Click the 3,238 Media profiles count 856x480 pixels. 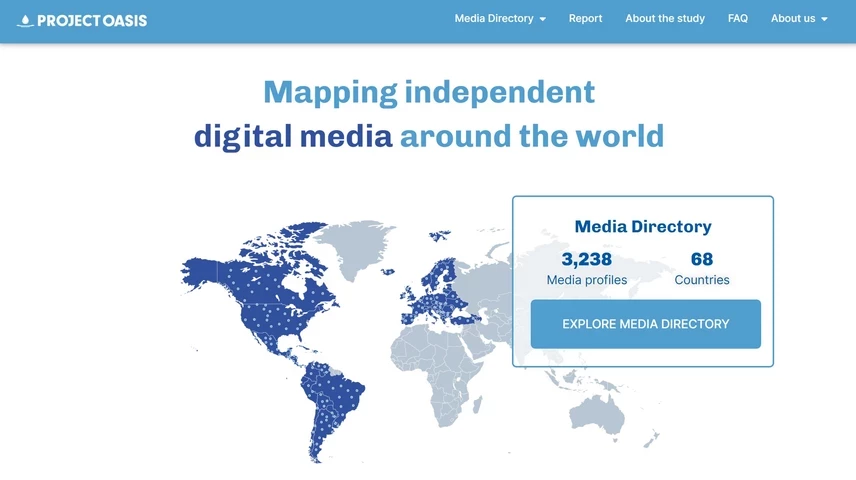587,268
